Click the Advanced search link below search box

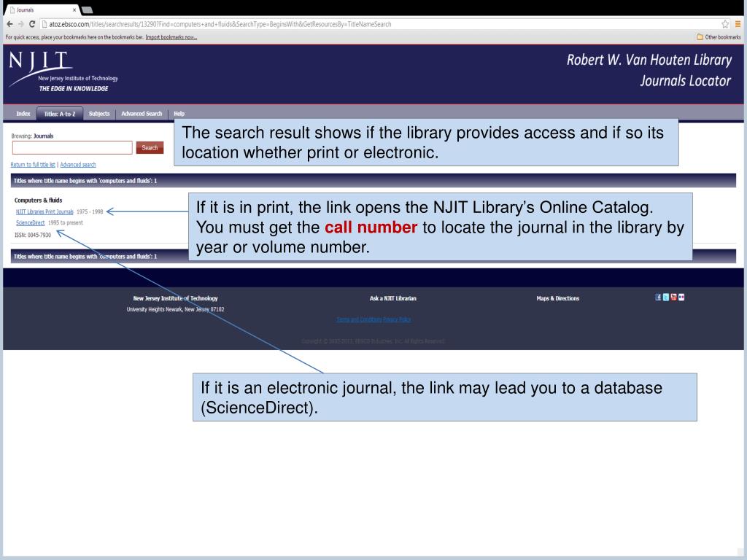pos(77,165)
